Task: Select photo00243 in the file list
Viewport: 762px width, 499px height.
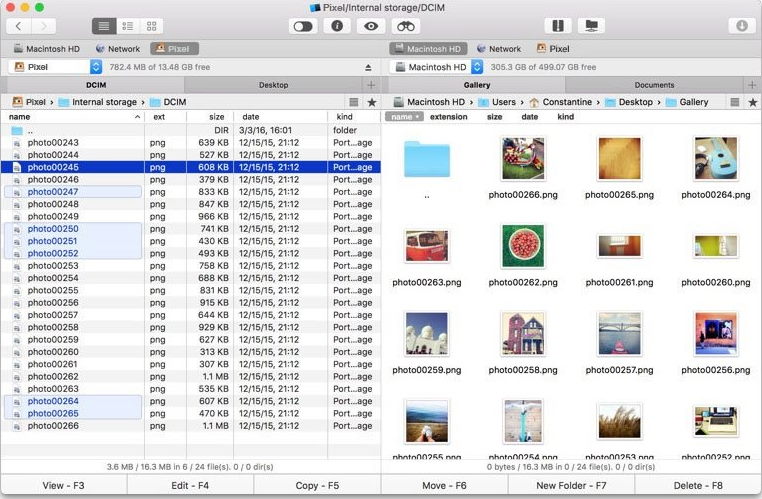Action: pos(190,142)
